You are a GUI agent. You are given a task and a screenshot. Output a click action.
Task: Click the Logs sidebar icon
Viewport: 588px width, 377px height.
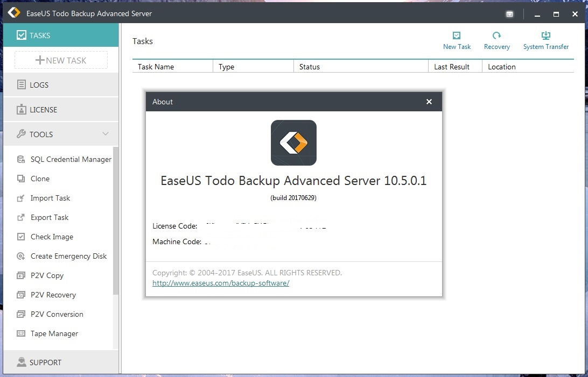(x=22, y=84)
